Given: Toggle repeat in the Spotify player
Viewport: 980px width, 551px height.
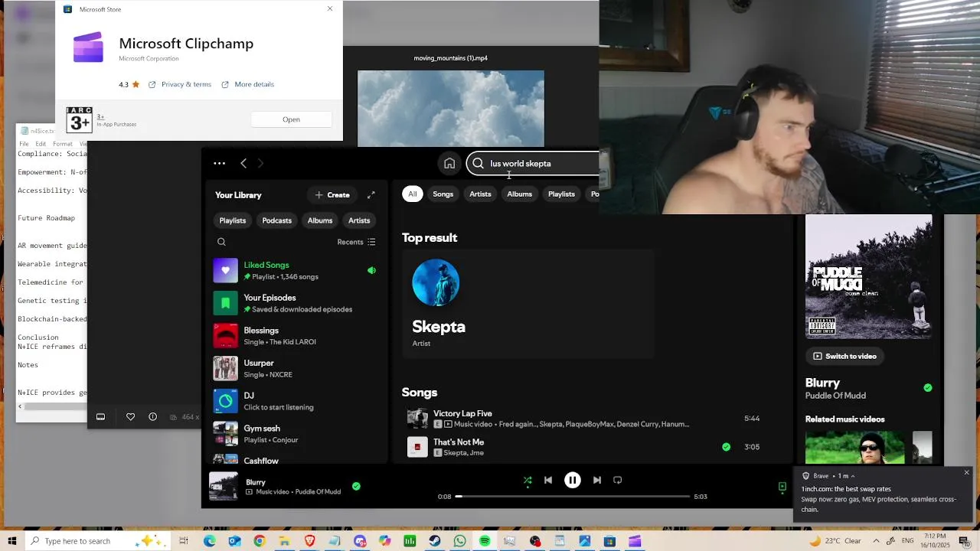Looking at the screenshot, I should click(618, 480).
